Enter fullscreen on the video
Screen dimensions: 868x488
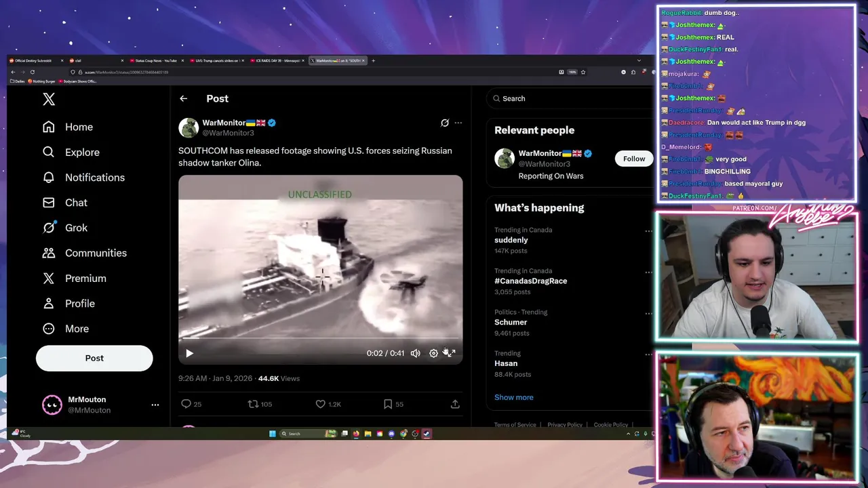452,353
